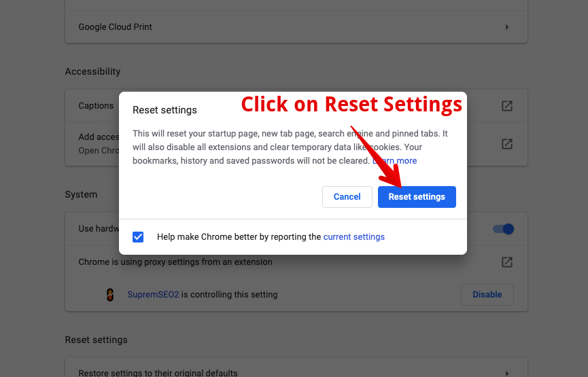
Task: Click the System section heading
Action: point(81,194)
